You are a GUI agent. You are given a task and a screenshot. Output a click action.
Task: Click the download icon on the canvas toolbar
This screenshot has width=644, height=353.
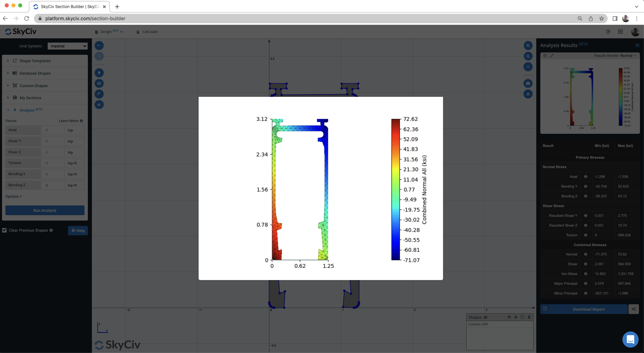coord(528,94)
